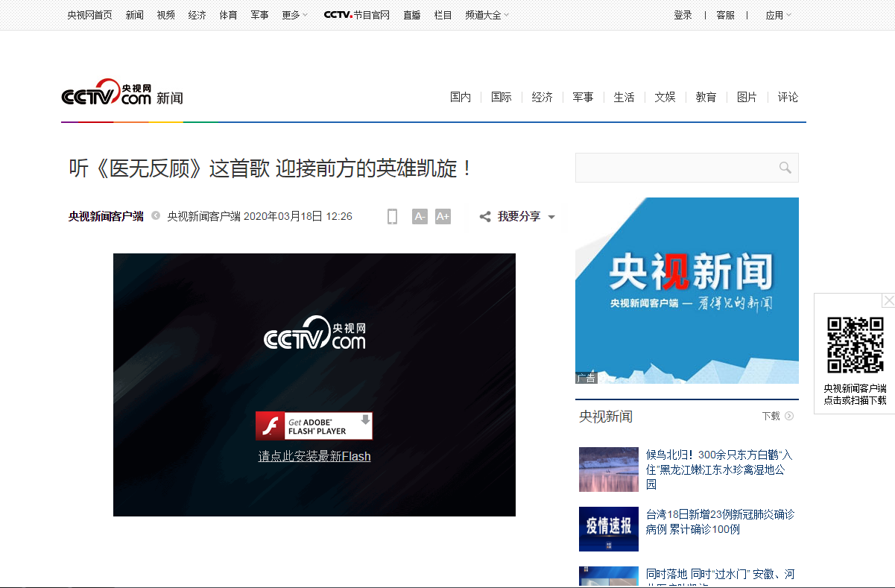Click the circled arrow next to 下载
The image size is (895, 588).
tap(790, 416)
